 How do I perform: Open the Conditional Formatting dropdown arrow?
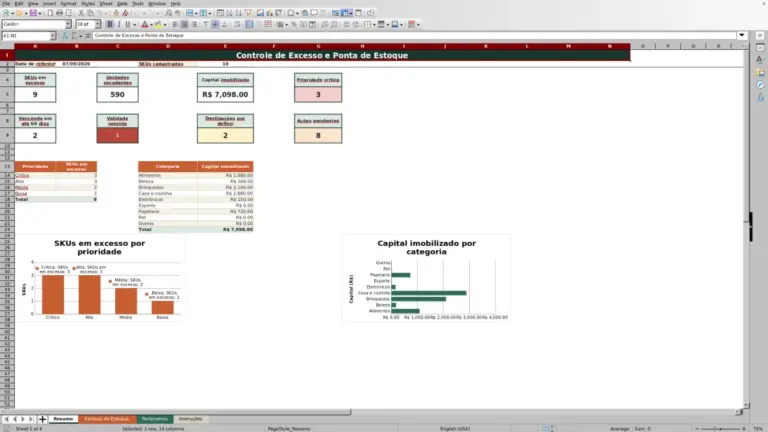(418, 24)
